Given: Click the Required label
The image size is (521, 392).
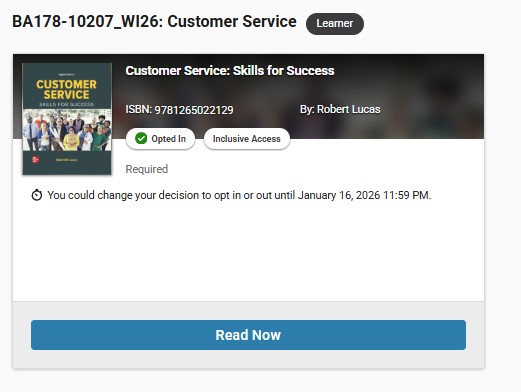Looking at the screenshot, I should [x=147, y=169].
